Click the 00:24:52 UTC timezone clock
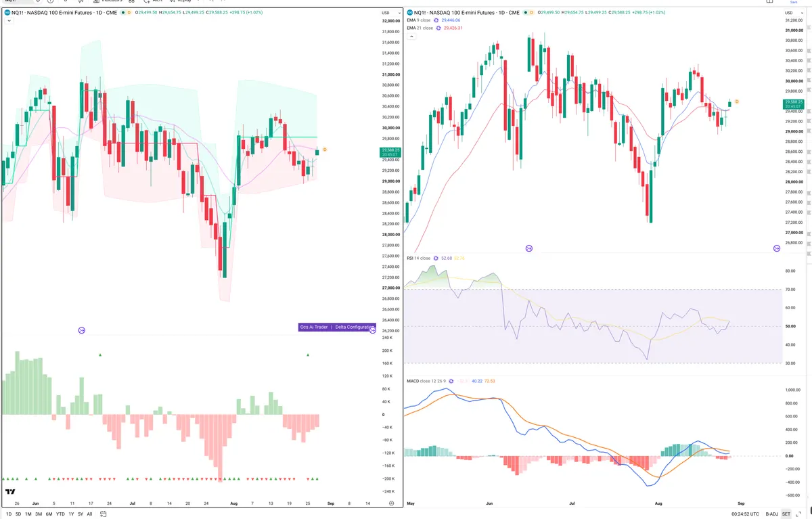Screen dimensions: 812x519 (746, 514)
